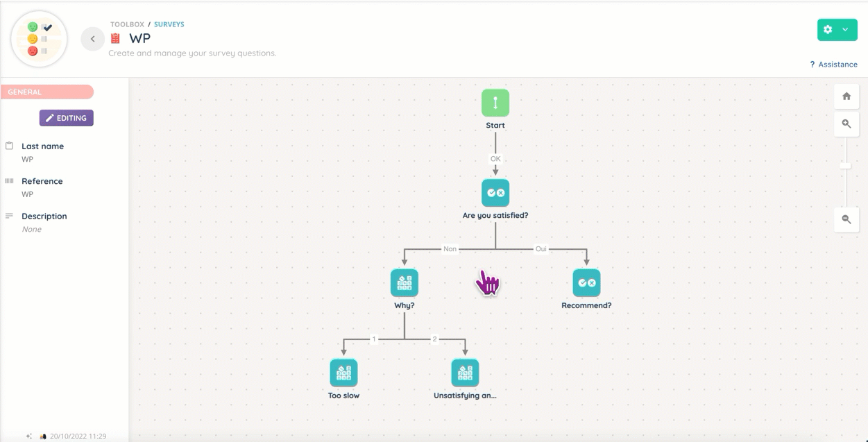
Task: Open the Assistance help link
Action: click(833, 65)
